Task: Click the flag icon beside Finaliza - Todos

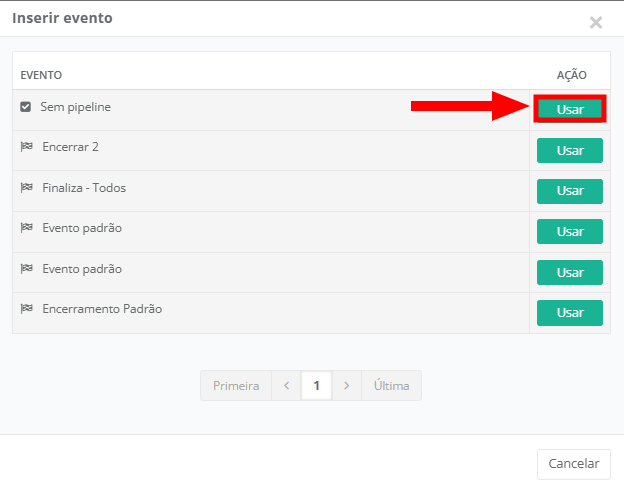Action: [x=27, y=188]
